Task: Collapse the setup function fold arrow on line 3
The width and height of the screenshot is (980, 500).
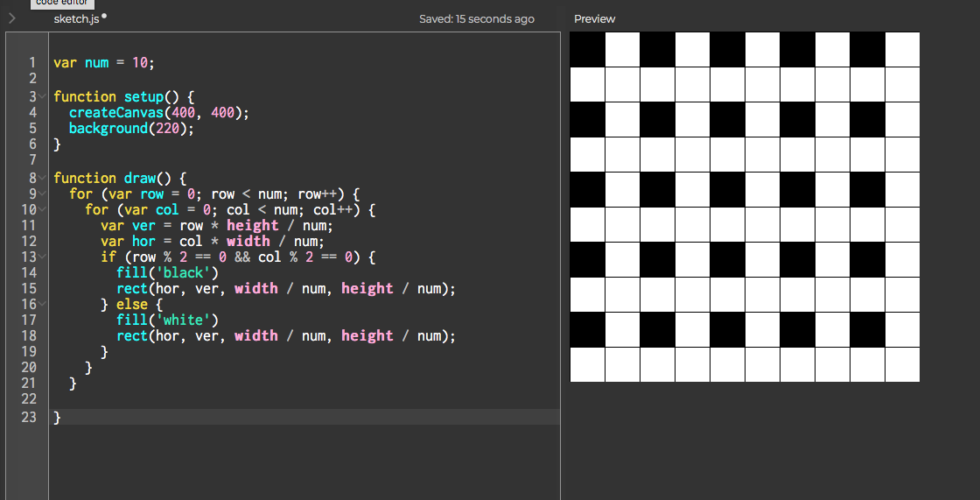Action: click(x=42, y=96)
